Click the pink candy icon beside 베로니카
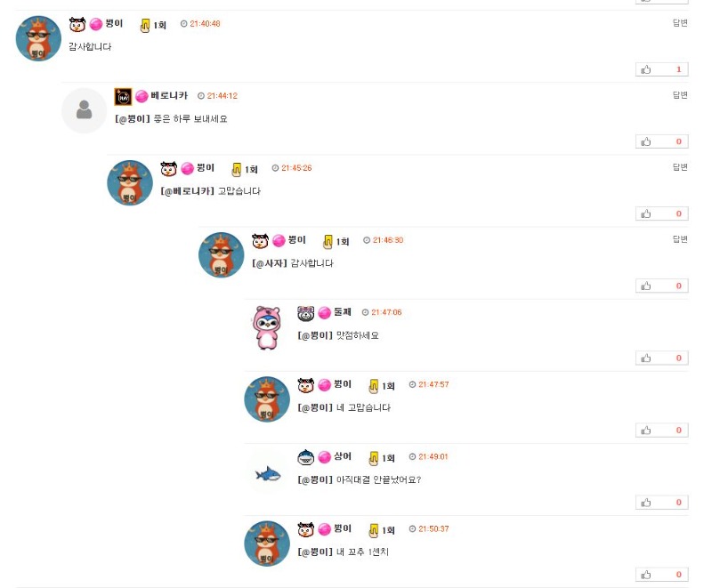The height and width of the screenshot is (588, 712). [x=142, y=96]
